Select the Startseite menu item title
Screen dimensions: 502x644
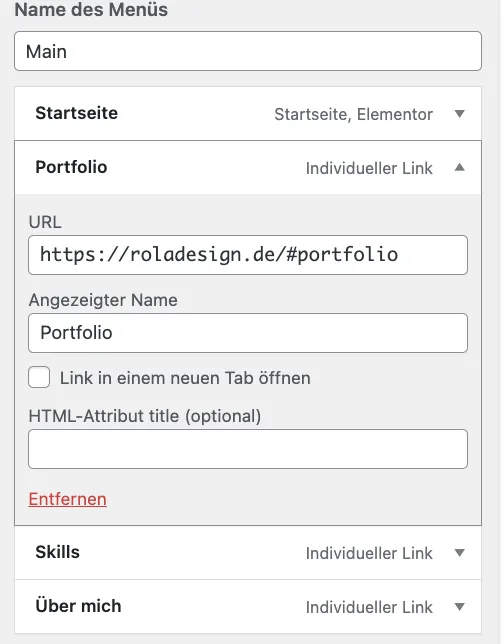click(x=76, y=113)
